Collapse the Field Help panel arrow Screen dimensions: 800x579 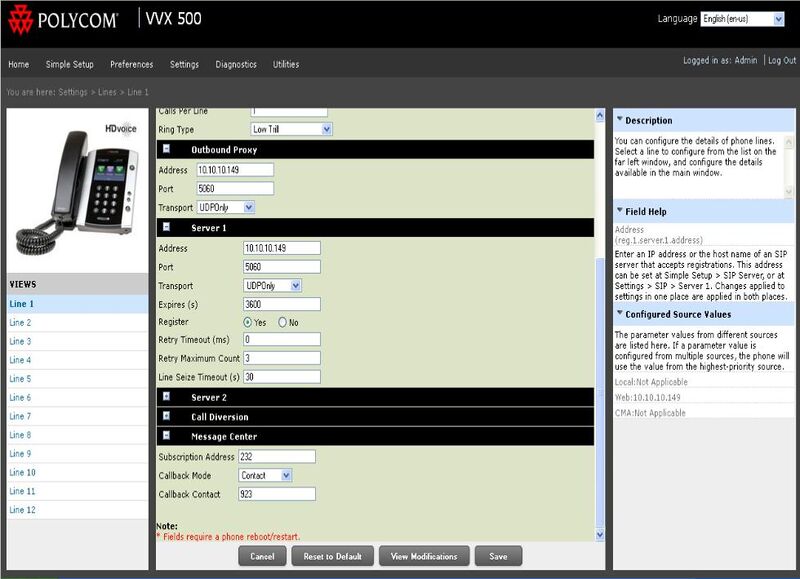point(620,211)
